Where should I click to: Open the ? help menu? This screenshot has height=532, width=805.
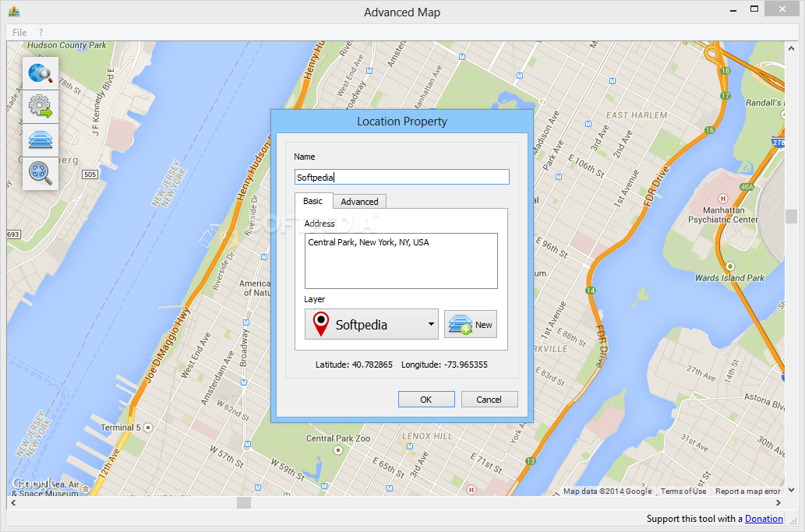pyautogui.click(x=41, y=32)
